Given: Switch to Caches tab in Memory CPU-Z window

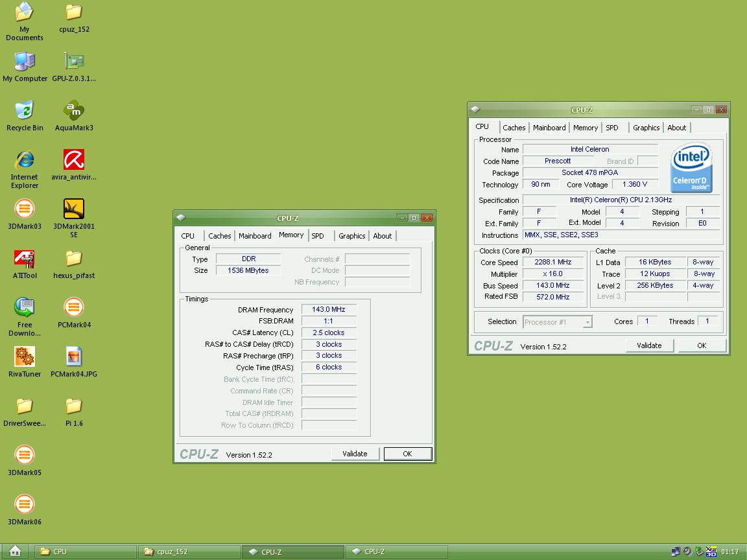Looking at the screenshot, I should point(219,236).
